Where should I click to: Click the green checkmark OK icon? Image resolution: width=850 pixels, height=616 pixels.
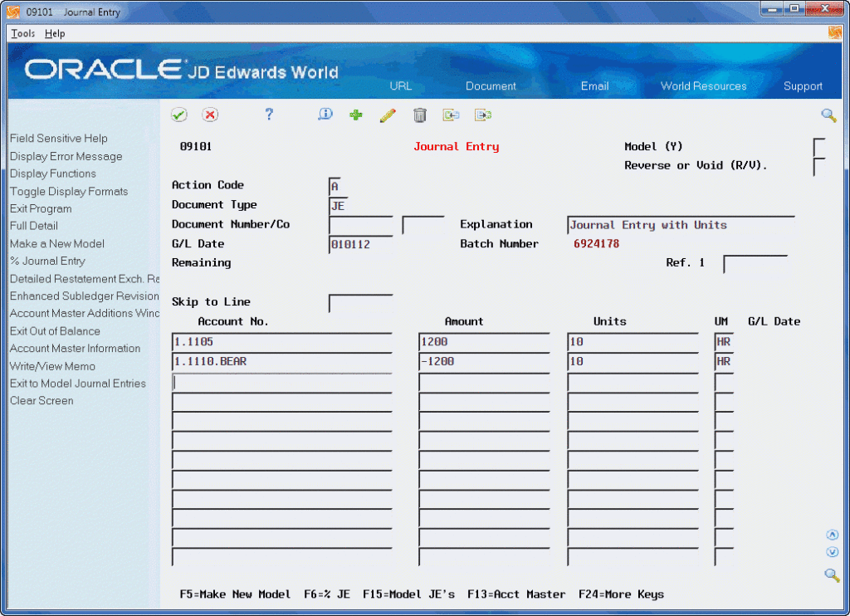tap(179, 115)
